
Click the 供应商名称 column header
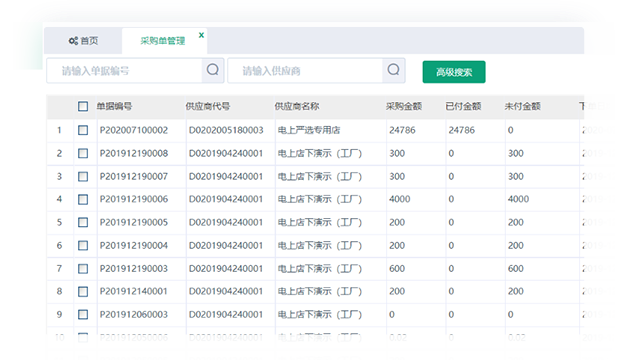(297, 107)
